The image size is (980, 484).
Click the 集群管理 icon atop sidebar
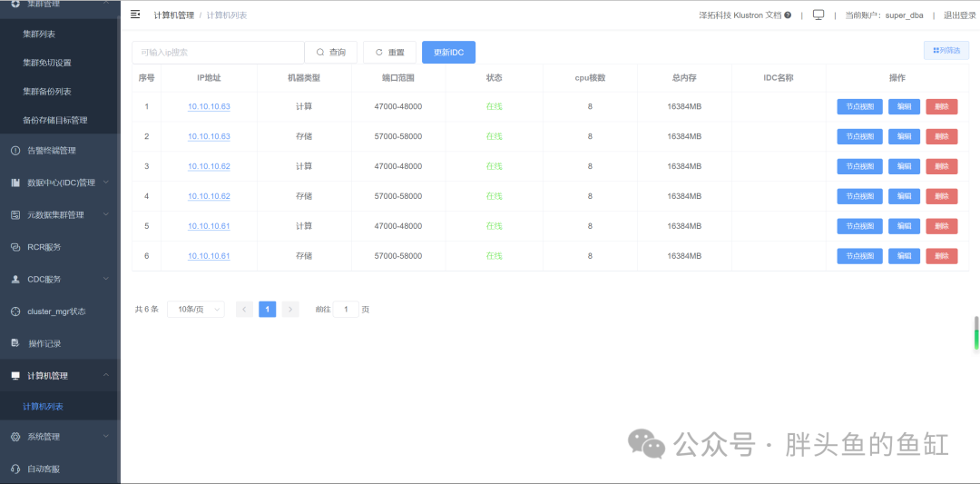[15, 4]
